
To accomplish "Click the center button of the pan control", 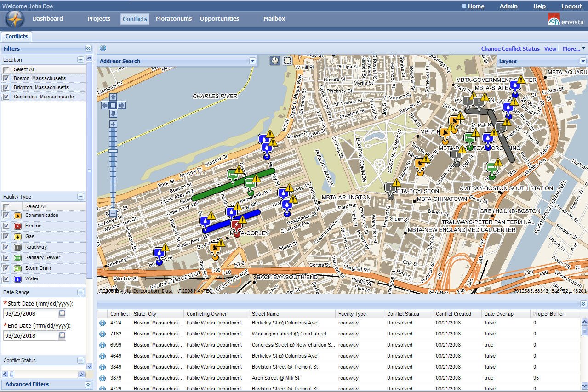I will click(113, 105).
